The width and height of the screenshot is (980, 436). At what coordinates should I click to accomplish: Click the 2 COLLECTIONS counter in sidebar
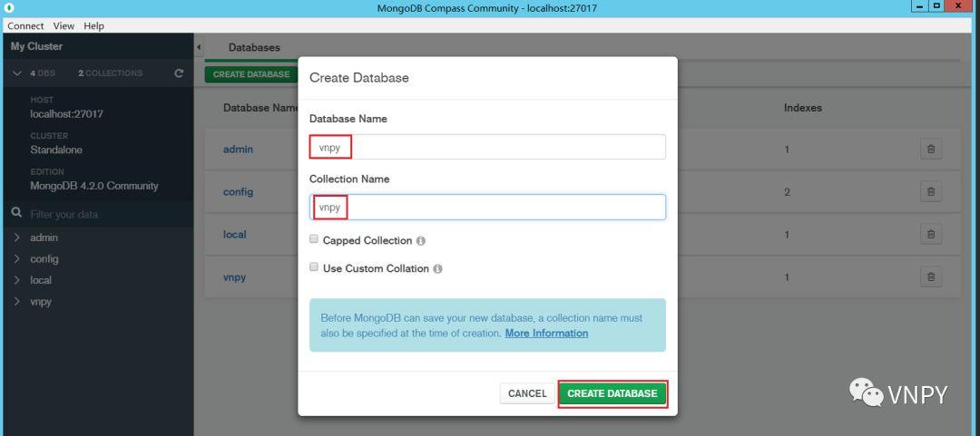click(x=111, y=73)
